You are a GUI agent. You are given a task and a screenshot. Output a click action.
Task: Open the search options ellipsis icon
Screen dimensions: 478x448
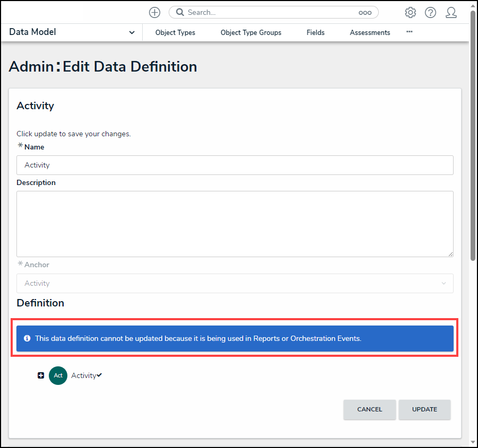(x=365, y=12)
